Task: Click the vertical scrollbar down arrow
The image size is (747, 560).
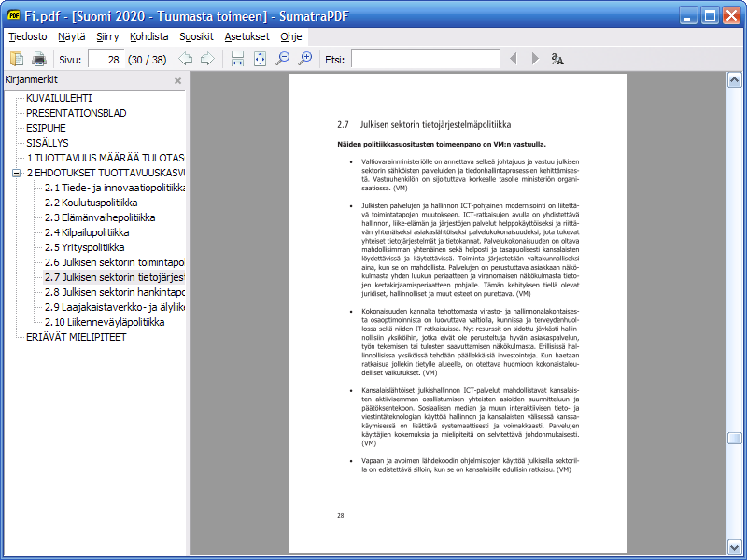Action: [x=734, y=547]
